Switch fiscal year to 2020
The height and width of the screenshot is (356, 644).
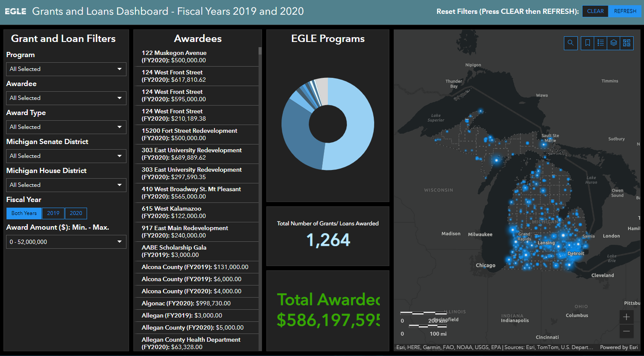(x=76, y=213)
